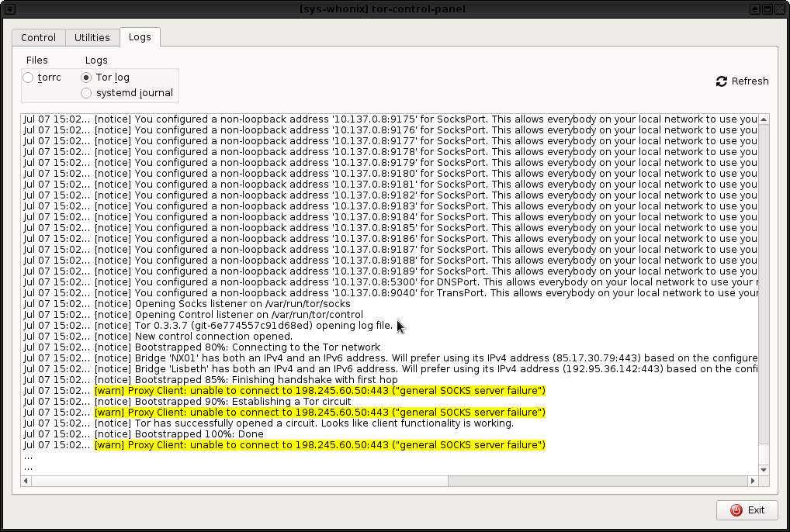Click the red power icon on Exit
Viewport: 790px width, 532px height.
click(x=736, y=510)
